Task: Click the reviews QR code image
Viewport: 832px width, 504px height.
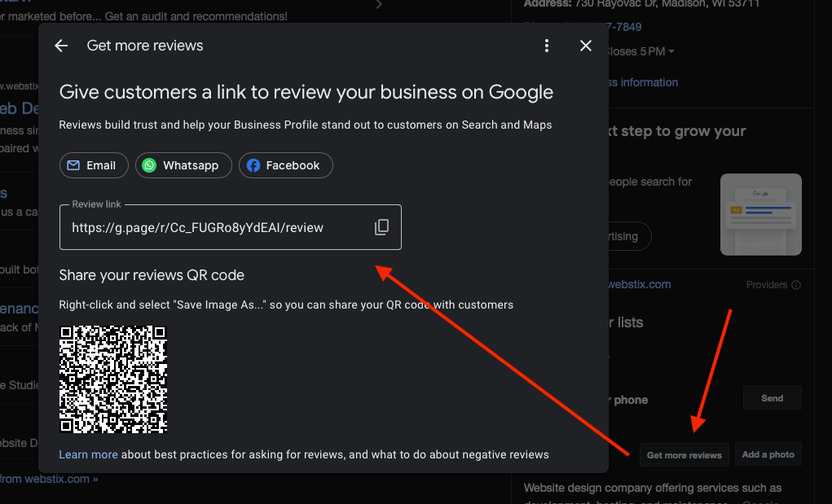Action: click(x=112, y=379)
